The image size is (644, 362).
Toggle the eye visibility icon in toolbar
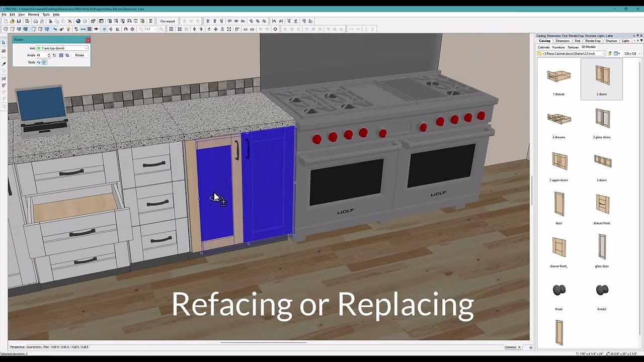tap(96, 29)
